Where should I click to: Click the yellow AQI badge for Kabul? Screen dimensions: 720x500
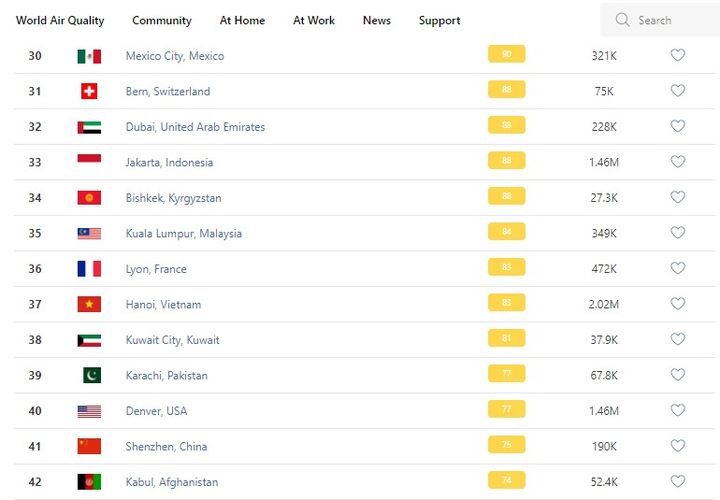(506, 481)
